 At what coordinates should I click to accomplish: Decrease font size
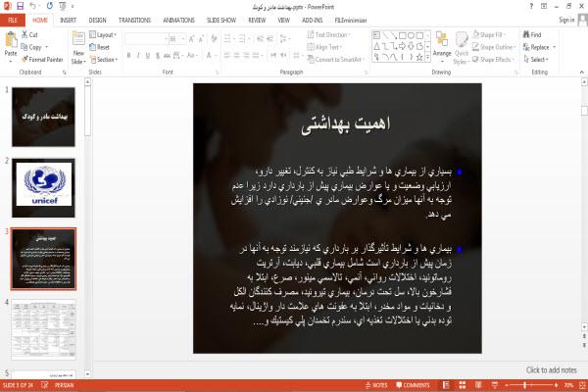tap(201, 38)
